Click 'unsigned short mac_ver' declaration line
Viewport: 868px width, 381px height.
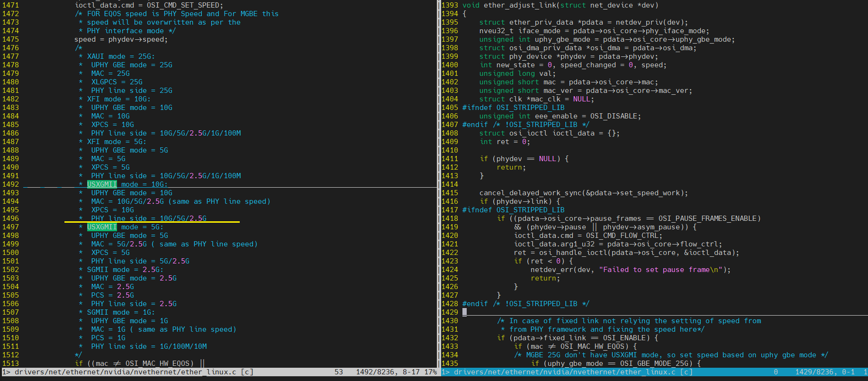coord(586,91)
